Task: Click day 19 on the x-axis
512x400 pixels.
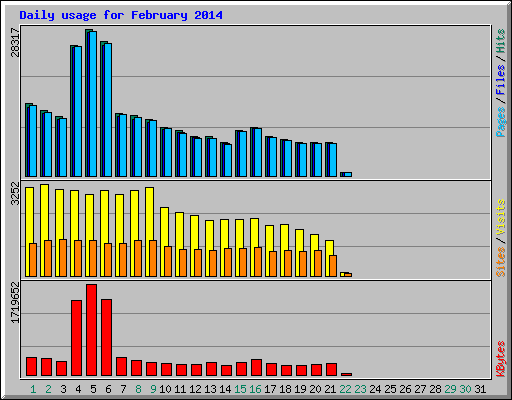Action: tap(300, 389)
